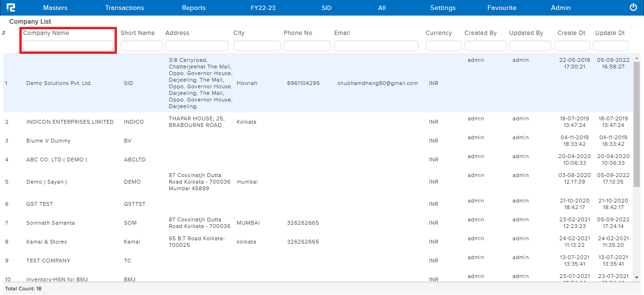Focus the Company Name filter field
The height and width of the screenshot is (295, 644).
click(x=68, y=46)
